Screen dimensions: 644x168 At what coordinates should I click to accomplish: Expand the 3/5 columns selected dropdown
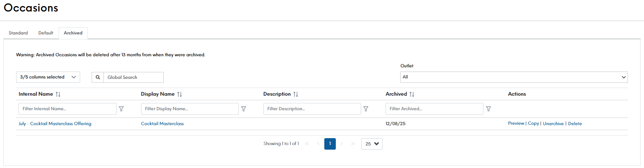point(48,77)
